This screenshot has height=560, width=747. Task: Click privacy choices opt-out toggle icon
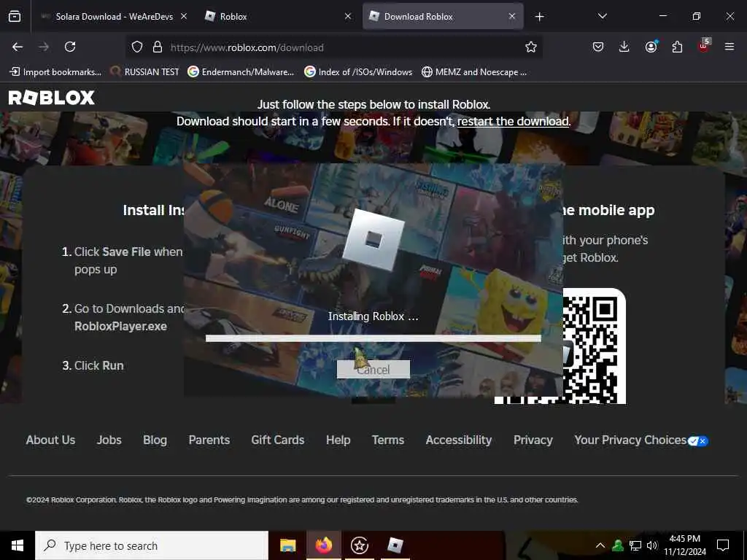point(698,441)
